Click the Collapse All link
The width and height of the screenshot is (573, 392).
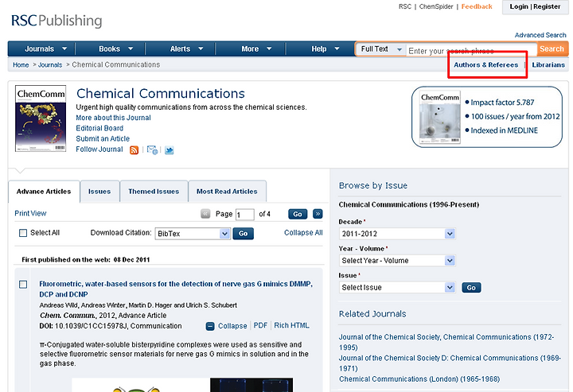click(303, 233)
